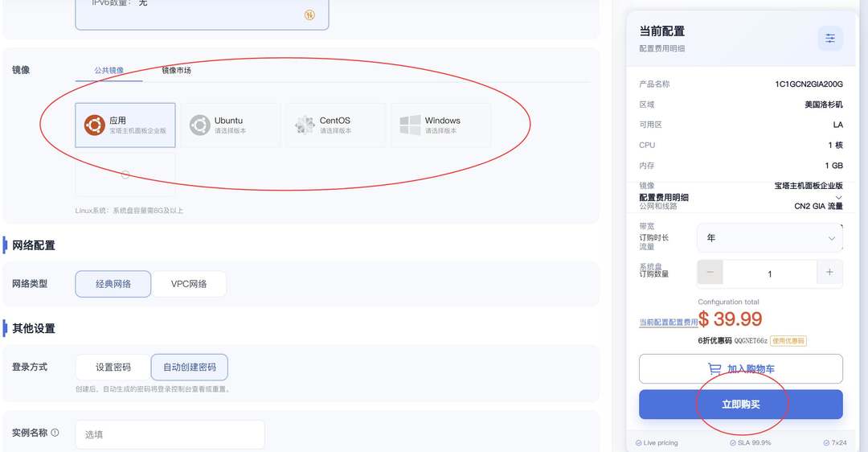This screenshot has height=452, width=868.
Task: Click the Live pricing check icon
Action: [638, 443]
